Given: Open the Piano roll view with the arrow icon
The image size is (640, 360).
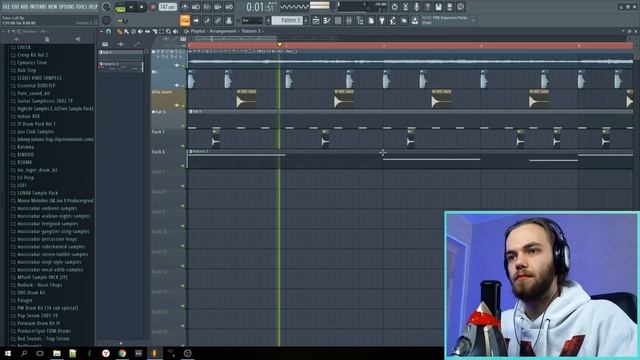Looking at the screenshot, I should click(196, 20).
